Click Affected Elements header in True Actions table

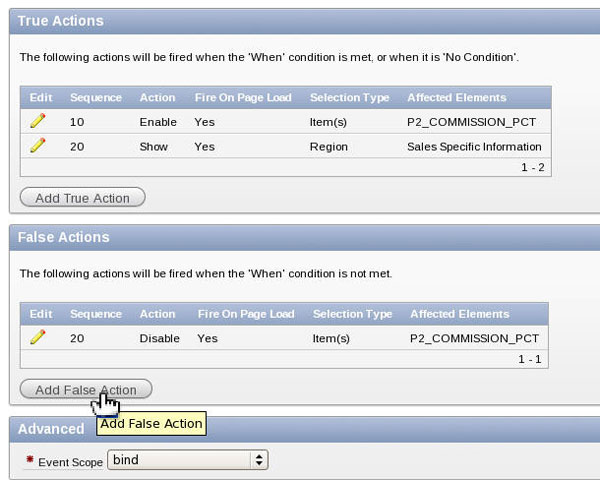[x=456, y=98]
